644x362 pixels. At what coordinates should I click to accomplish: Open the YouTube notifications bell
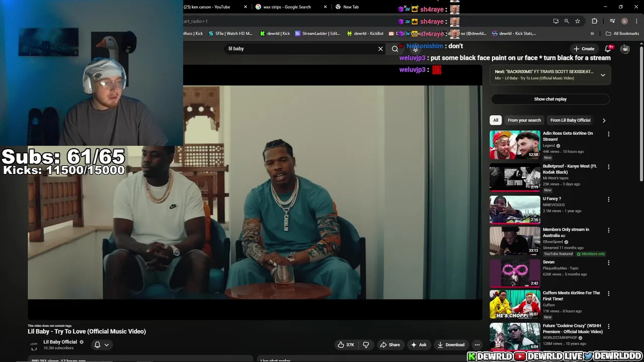(x=608, y=49)
